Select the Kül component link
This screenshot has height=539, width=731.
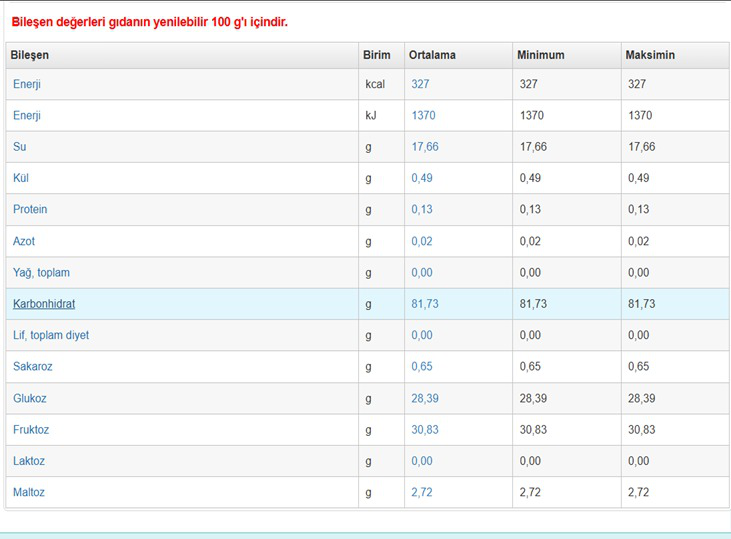(x=21, y=178)
